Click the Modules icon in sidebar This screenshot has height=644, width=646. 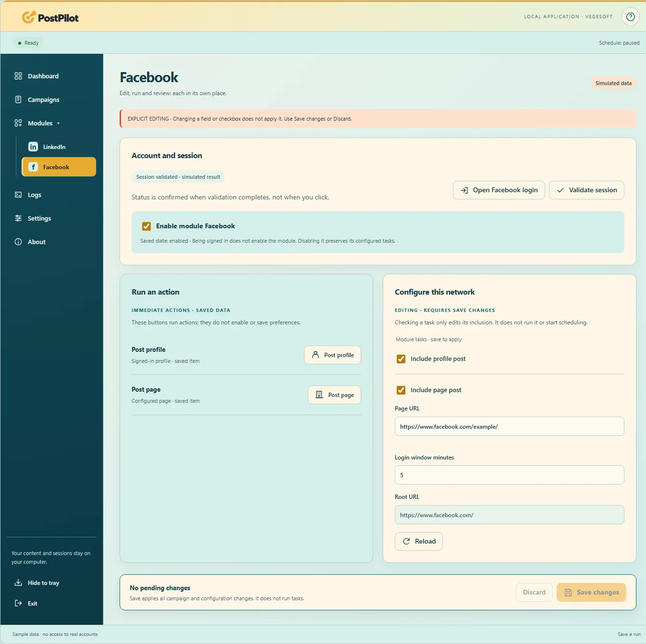point(18,123)
